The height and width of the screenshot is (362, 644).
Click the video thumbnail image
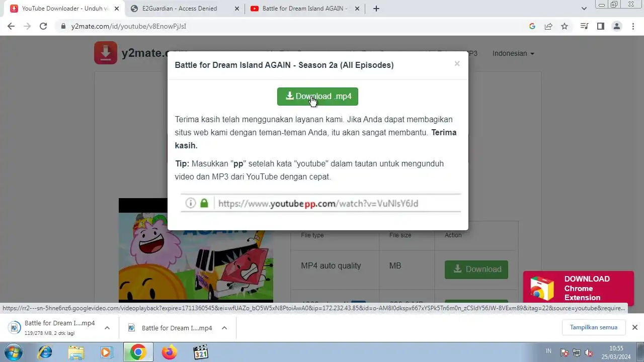tap(196, 250)
